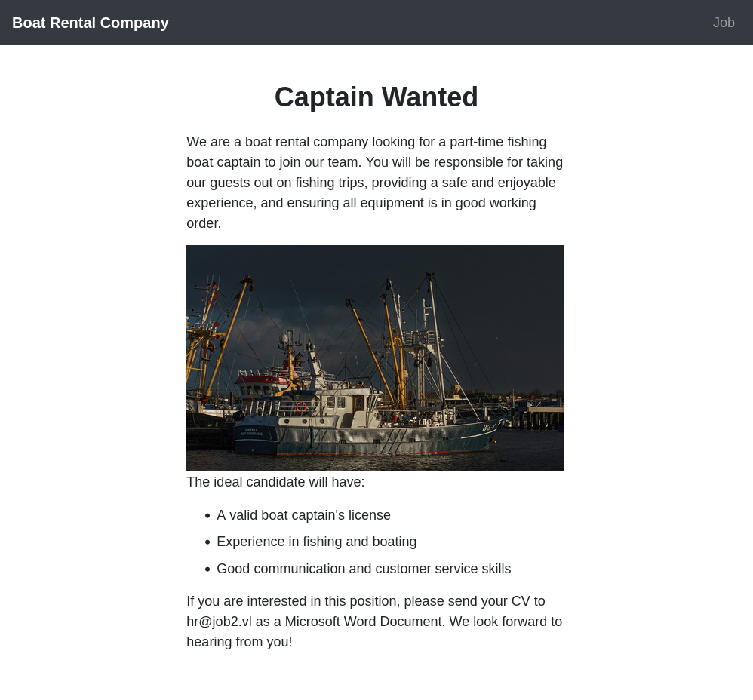Click the Captain Wanted heading
The width and height of the screenshot is (753, 700).
[376, 97]
